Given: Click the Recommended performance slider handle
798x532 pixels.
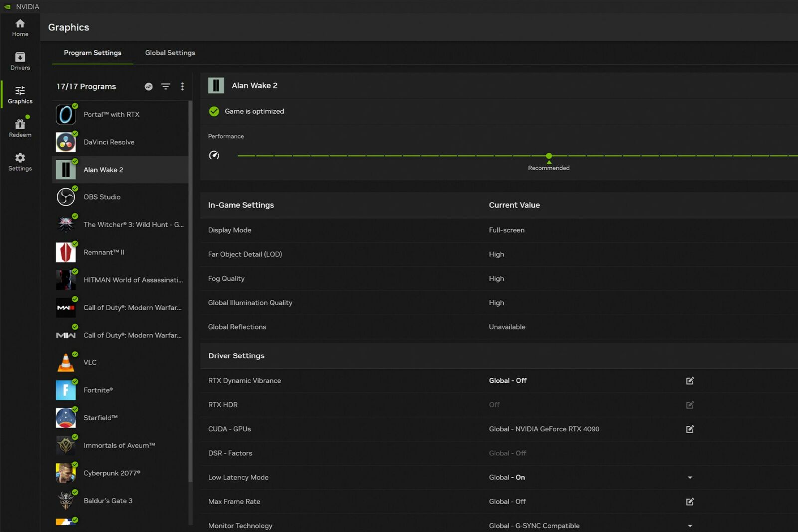Looking at the screenshot, I should point(549,156).
